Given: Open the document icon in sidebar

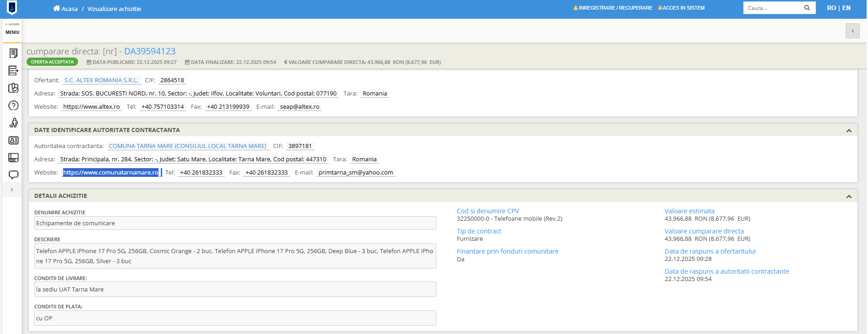Looking at the screenshot, I should (13, 53).
